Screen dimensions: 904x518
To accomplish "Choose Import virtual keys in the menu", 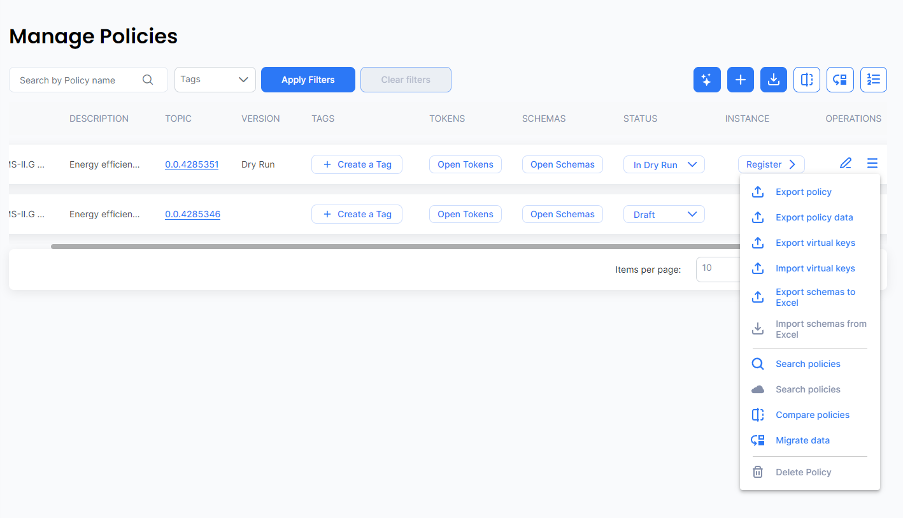I will coord(815,268).
